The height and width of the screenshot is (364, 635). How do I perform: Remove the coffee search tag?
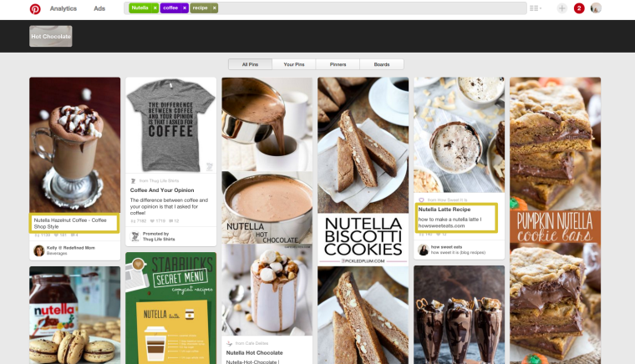tap(185, 8)
